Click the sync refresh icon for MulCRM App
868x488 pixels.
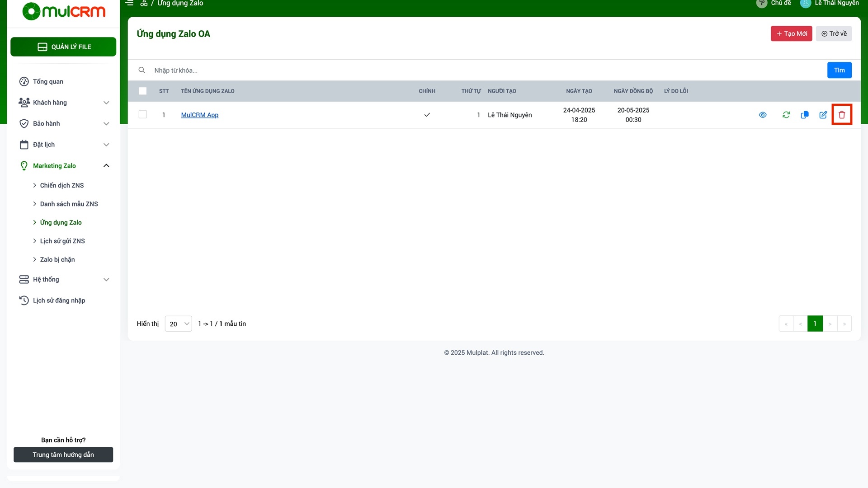pyautogui.click(x=786, y=115)
